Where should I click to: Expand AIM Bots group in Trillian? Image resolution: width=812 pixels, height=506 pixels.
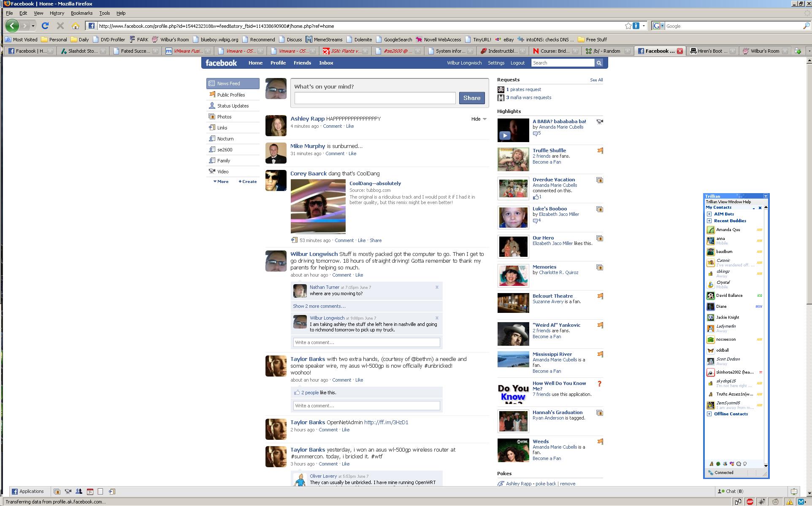[x=709, y=214]
